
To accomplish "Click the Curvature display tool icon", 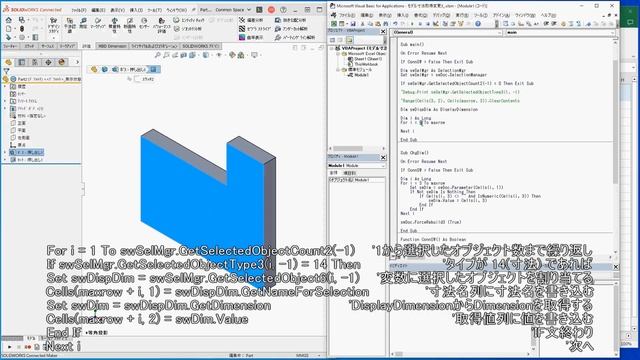I will [242, 37].
